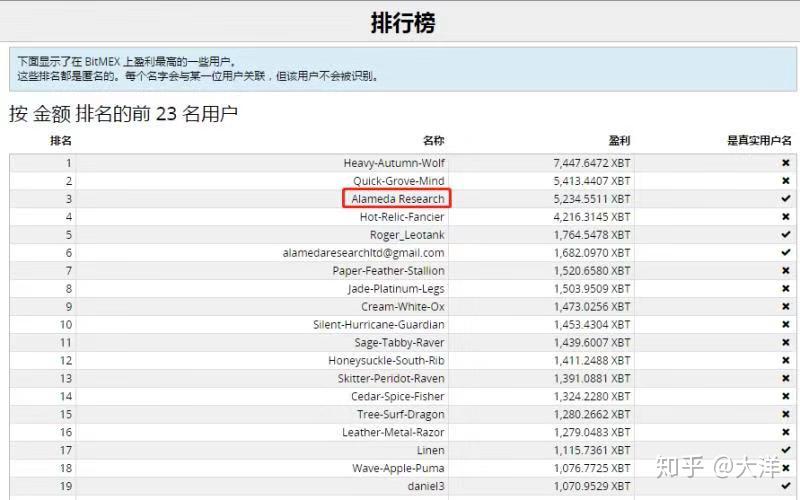Select the name Skitter-Peridot-Raven
This screenshot has width=800, height=500.
pyautogui.click(x=391, y=378)
